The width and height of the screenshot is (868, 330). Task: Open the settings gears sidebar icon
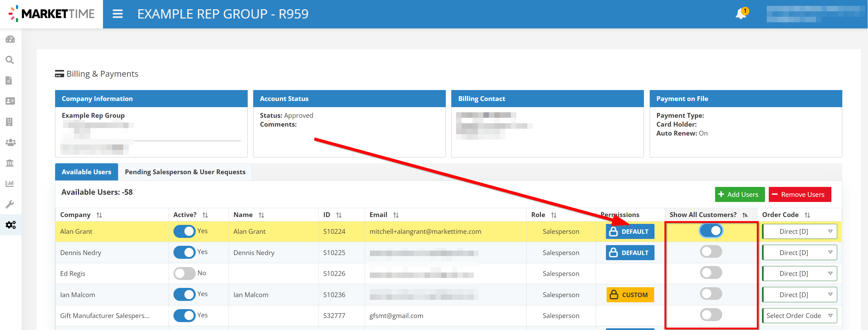11,225
